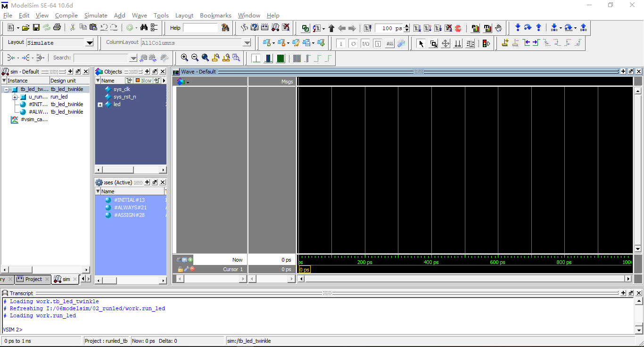
Task: Select #ASSIGN#28 process
Action: click(129, 215)
